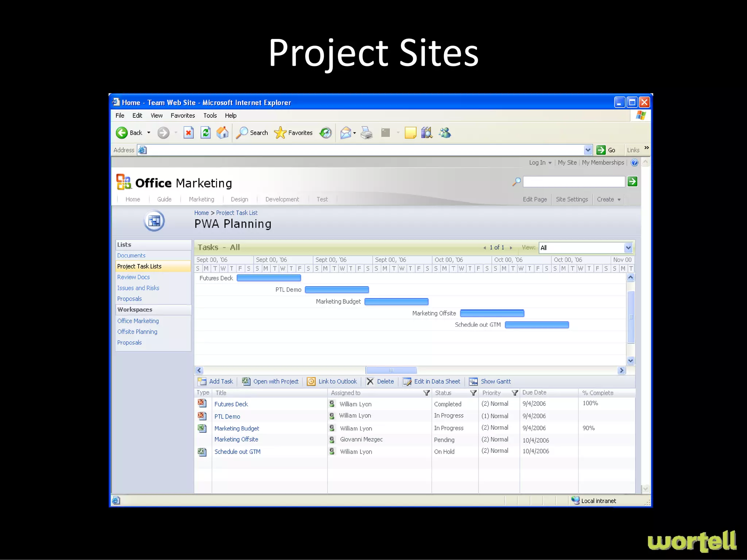
Task: Toggle the Priority column filter
Action: pyautogui.click(x=515, y=393)
